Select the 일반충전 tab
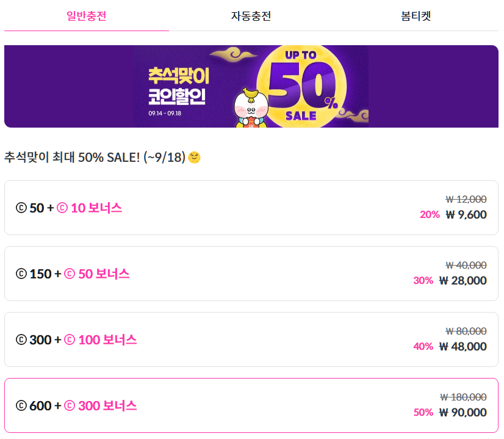Screen dimensions: 504x439 pyautogui.click(x=87, y=16)
